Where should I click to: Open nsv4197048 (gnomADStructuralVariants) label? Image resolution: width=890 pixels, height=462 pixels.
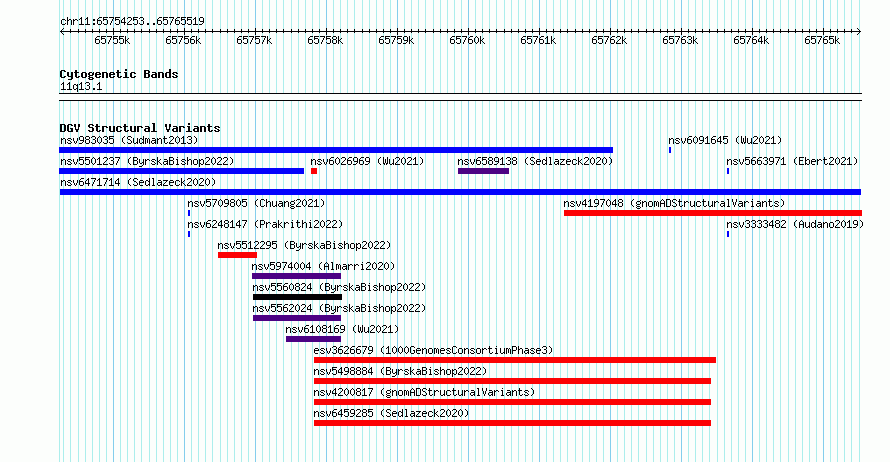click(674, 203)
